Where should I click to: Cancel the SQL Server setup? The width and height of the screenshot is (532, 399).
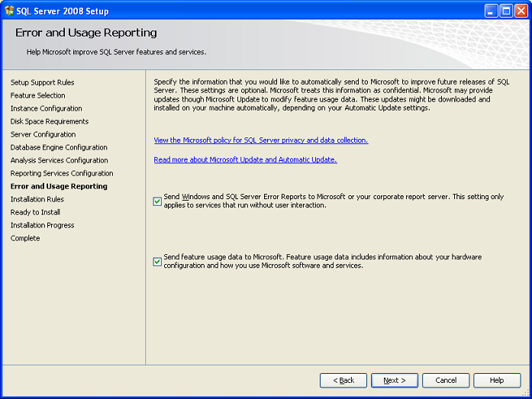[446, 381]
